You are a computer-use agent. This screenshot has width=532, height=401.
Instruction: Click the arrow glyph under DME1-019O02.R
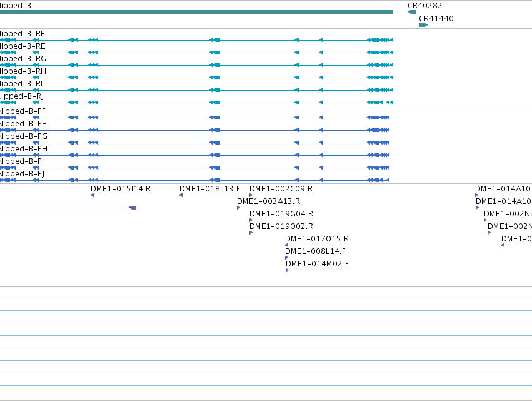click(251, 233)
